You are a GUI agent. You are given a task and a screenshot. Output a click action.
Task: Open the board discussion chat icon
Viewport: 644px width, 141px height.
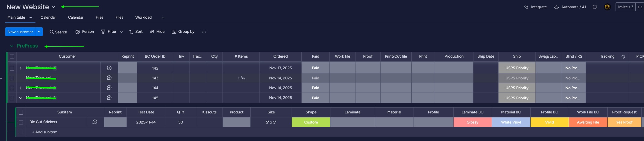(594, 7)
